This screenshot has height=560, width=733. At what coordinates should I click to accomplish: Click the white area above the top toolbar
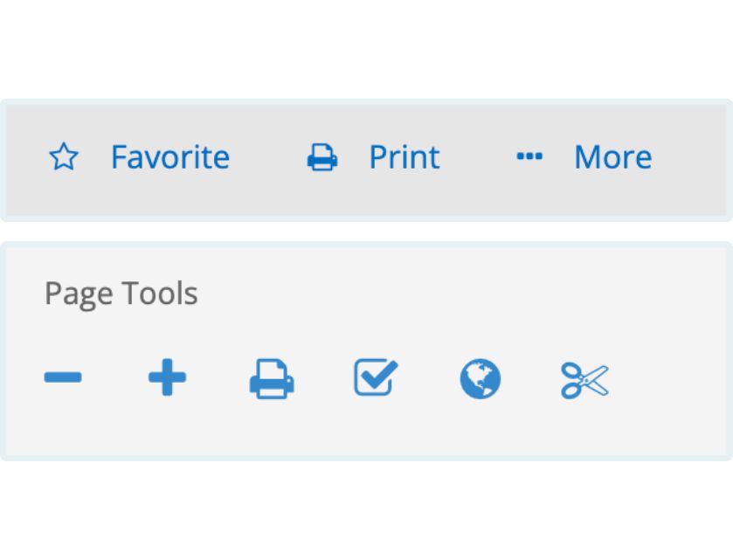click(x=367, y=48)
